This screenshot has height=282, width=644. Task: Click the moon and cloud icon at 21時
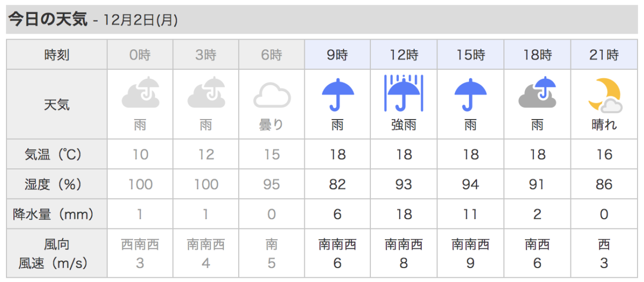click(x=604, y=94)
